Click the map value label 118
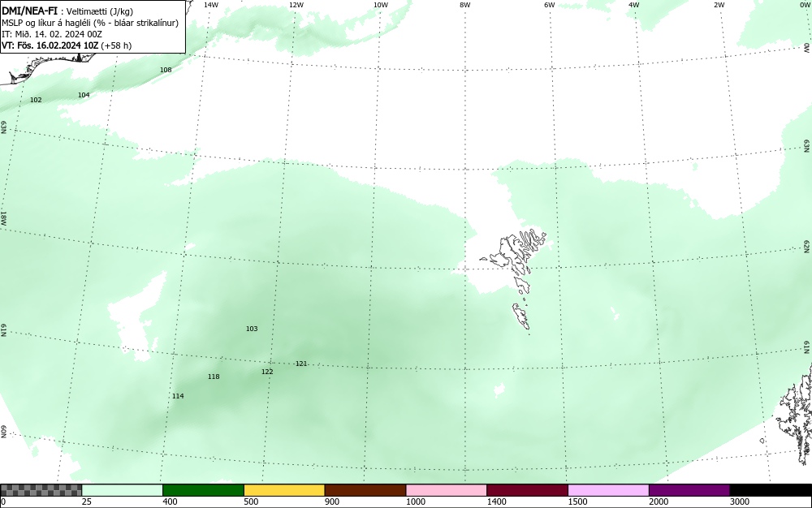812x508 pixels. (214, 377)
